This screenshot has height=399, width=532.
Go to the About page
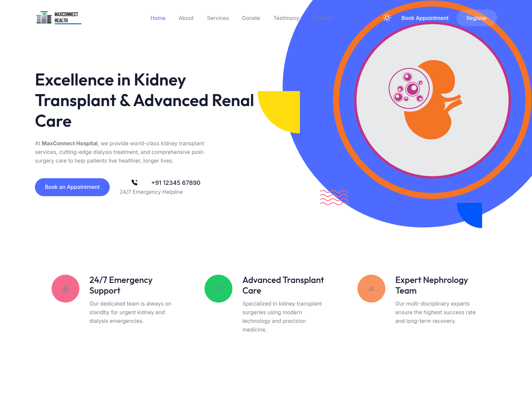(186, 18)
